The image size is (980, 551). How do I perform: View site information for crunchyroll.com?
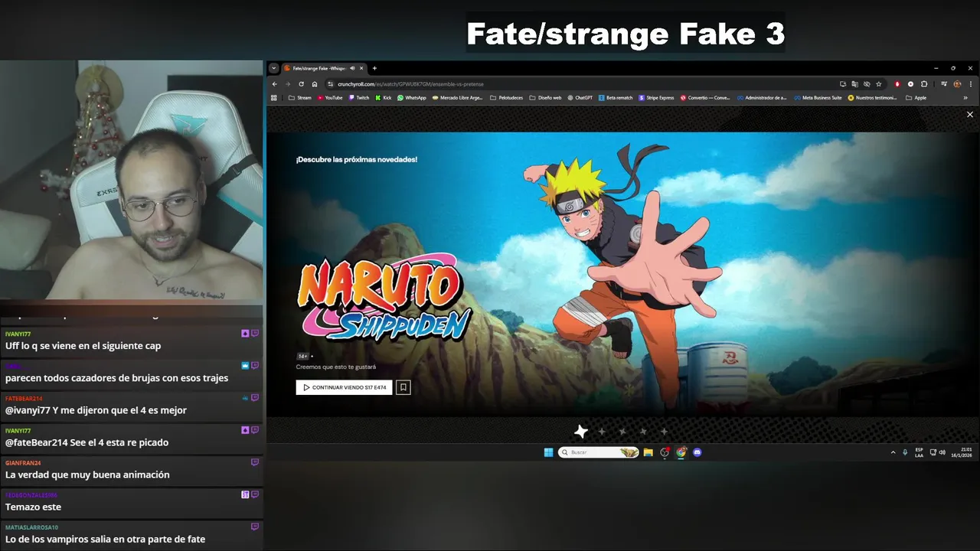(x=331, y=84)
